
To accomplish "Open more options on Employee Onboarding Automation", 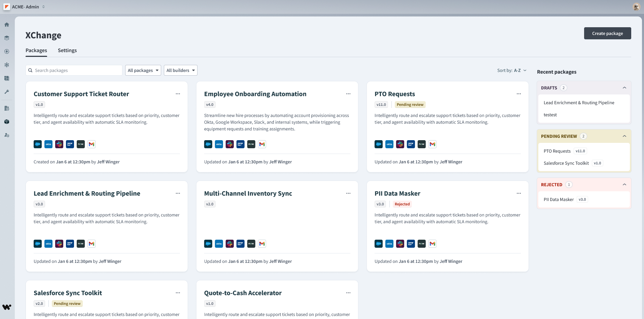I will (348, 94).
